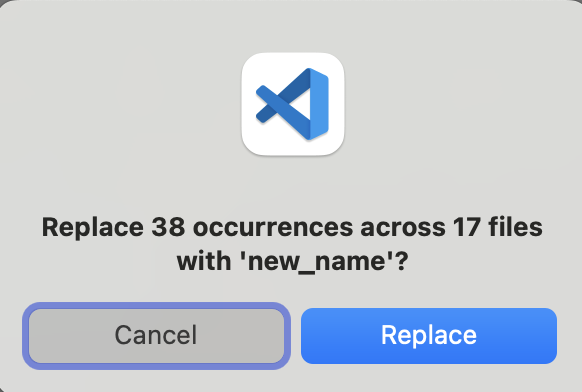Image resolution: width=582 pixels, height=392 pixels.
Task: Click the dialog message about 17 files
Action: click(292, 244)
